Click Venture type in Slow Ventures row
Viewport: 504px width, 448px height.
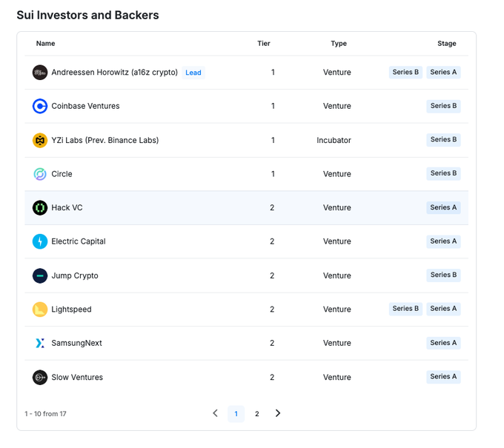[x=336, y=378]
